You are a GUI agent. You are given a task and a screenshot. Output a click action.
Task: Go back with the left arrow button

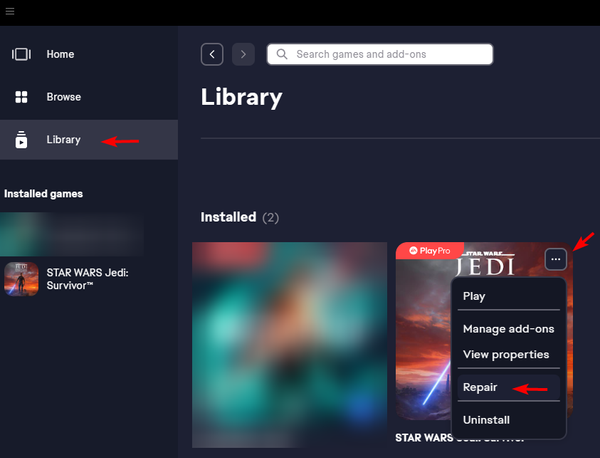pos(212,54)
